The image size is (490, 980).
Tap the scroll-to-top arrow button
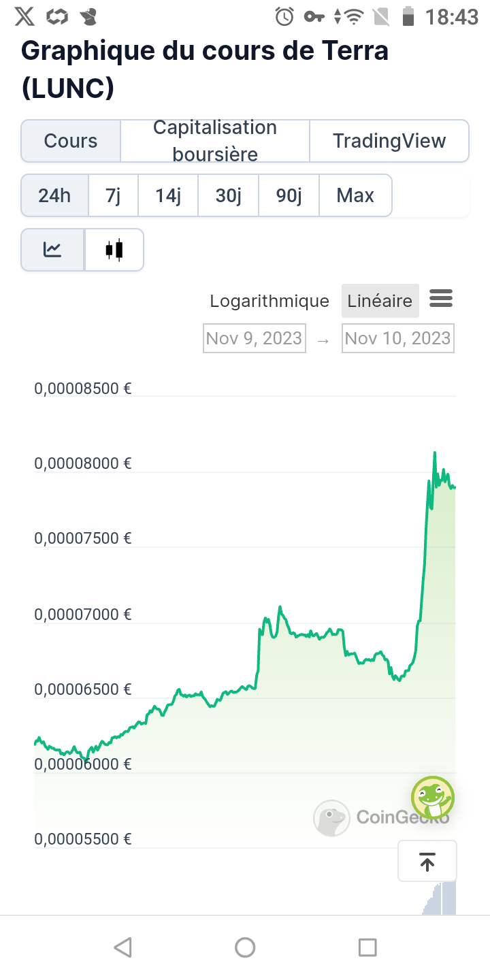[427, 862]
